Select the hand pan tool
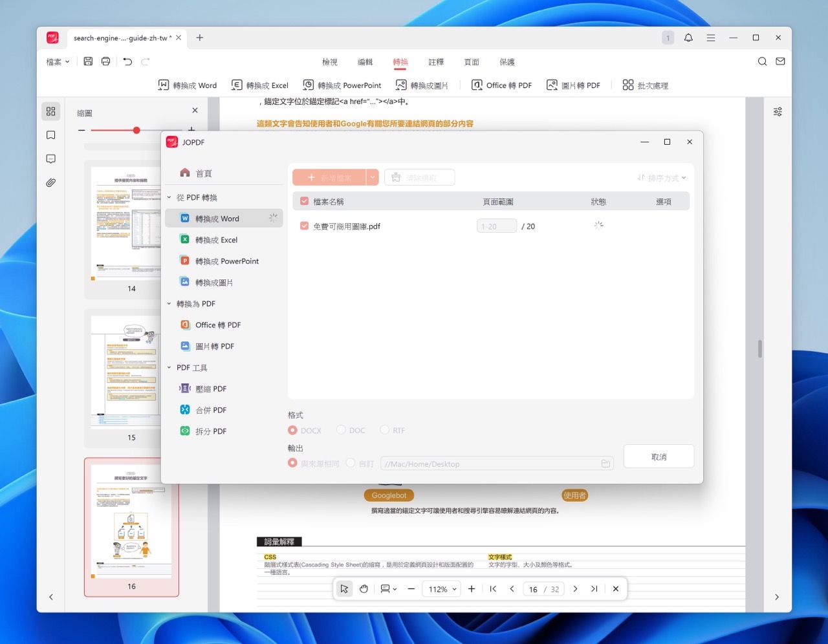The image size is (828, 644). pos(364,589)
